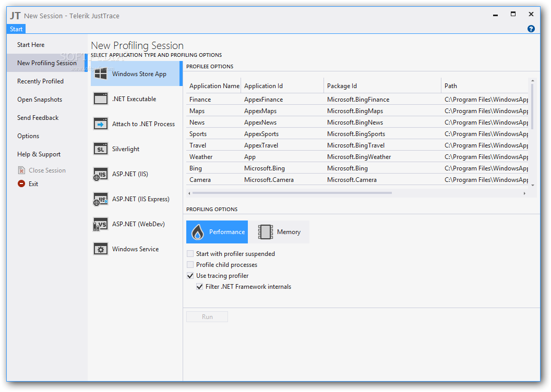
Task: Click the horizontal scrollbar right arrow
Action: coord(524,193)
